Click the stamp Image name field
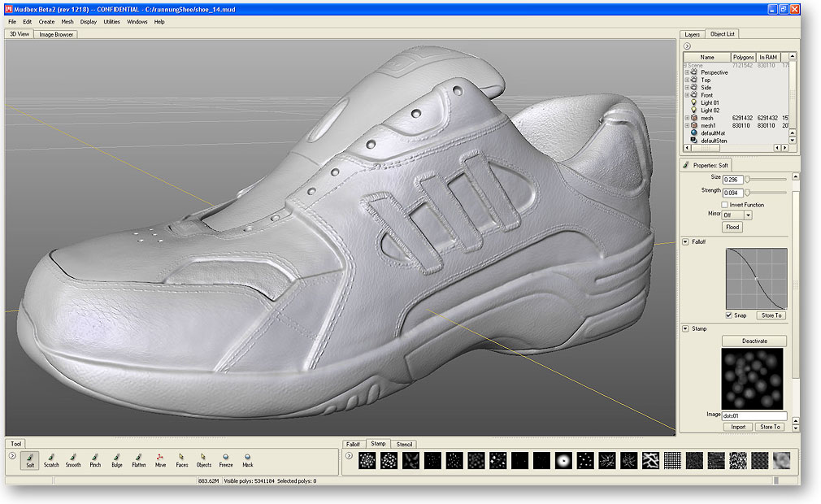The height and width of the screenshot is (504, 821). 754,416
